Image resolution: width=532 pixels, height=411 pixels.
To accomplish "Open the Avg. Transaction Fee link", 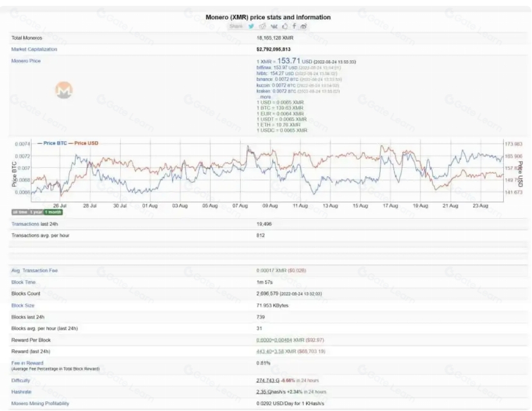I will (34, 271).
